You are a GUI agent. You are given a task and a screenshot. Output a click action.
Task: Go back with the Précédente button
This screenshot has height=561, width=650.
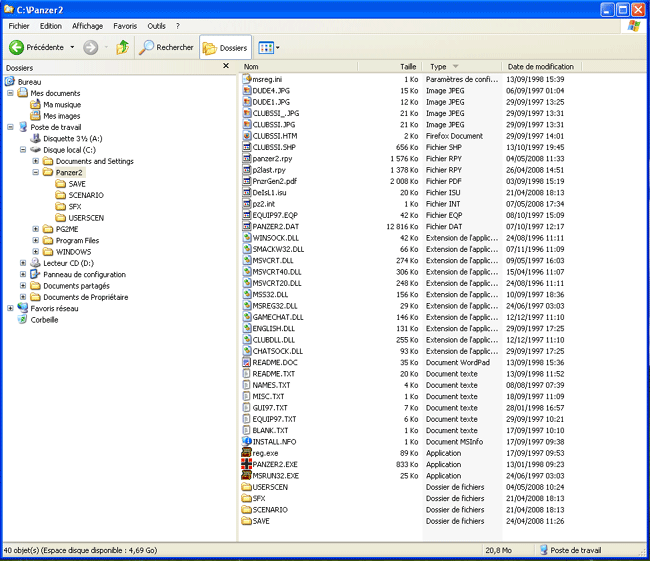[36, 47]
